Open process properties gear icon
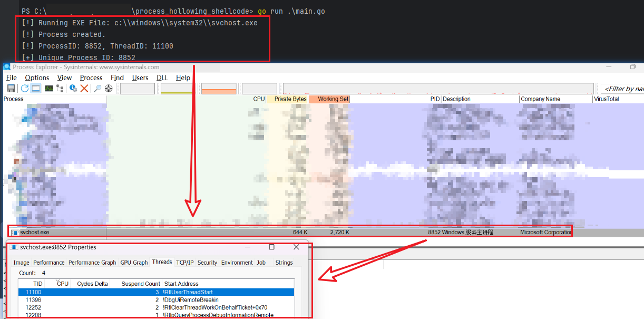This screenshot has height=319, width=644. click(73, 89)
